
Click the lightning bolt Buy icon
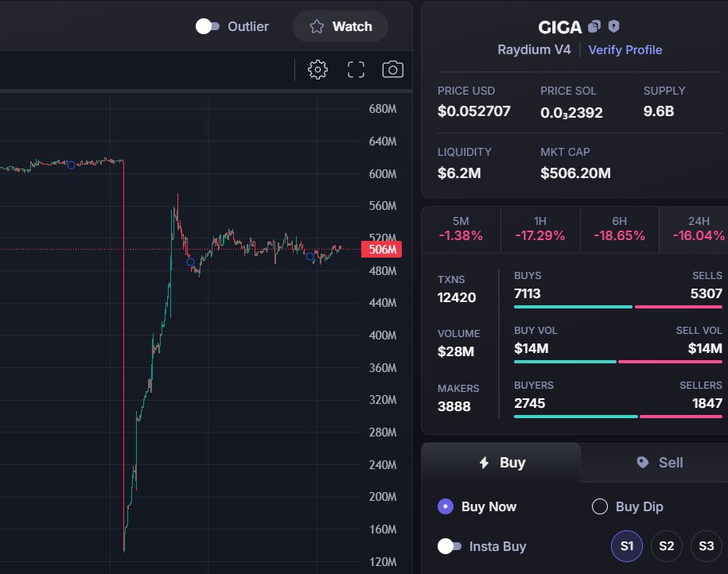(485, 463)
